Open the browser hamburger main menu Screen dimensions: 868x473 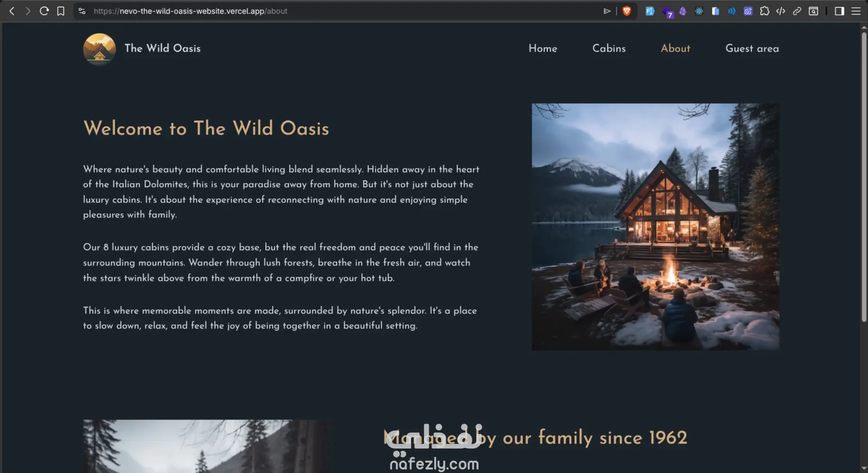(856, 11)
